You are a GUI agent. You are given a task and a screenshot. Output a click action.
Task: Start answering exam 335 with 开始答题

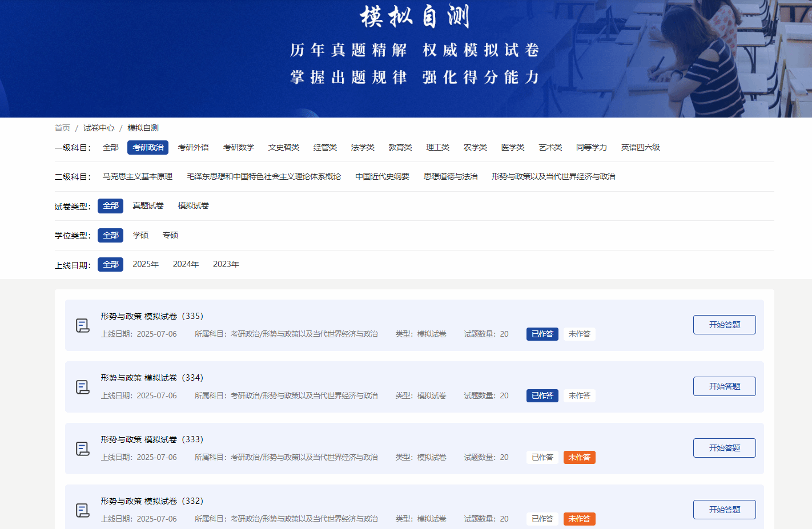[x=724, y=325]
